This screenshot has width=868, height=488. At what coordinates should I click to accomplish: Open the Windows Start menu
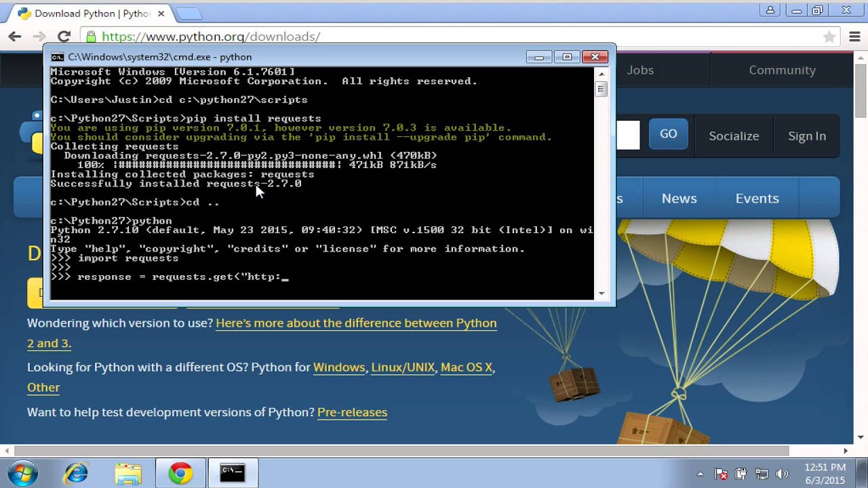click(x=22, y=472)
